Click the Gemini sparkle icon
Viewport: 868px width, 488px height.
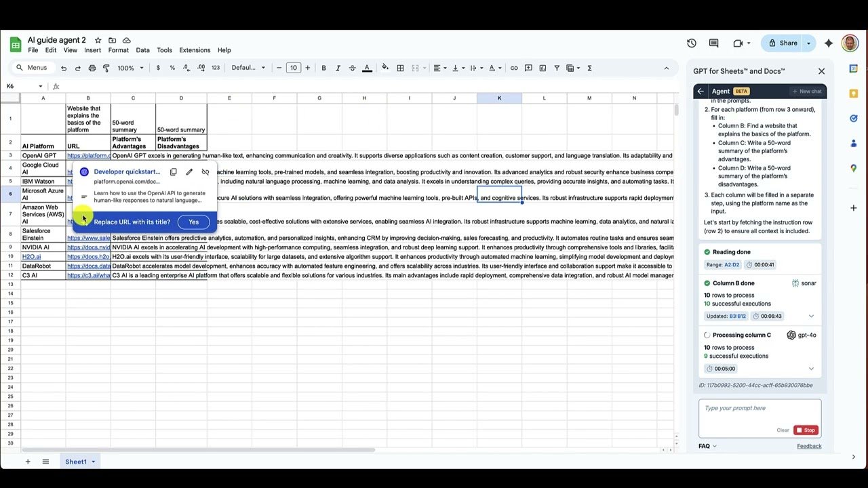click(x=828, y=43)
